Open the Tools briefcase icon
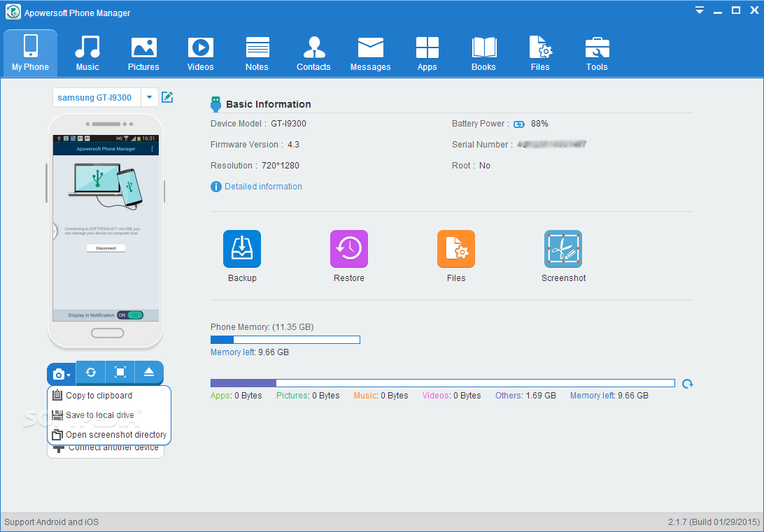The image size is (764, 532). pos(597,48)
